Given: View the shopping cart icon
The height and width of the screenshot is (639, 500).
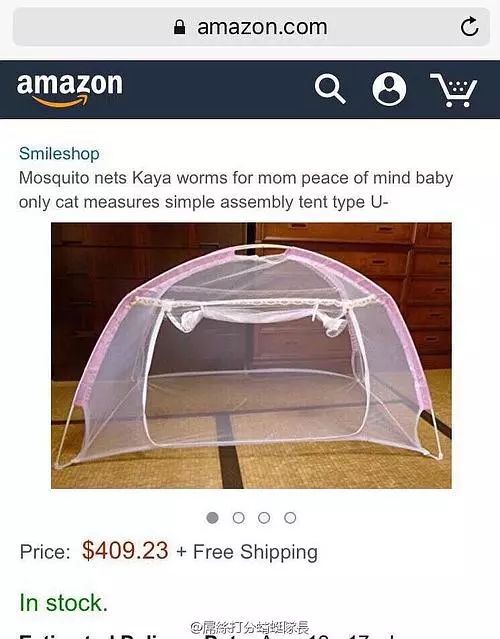Looking at the screenshot, I should (454, 90).
